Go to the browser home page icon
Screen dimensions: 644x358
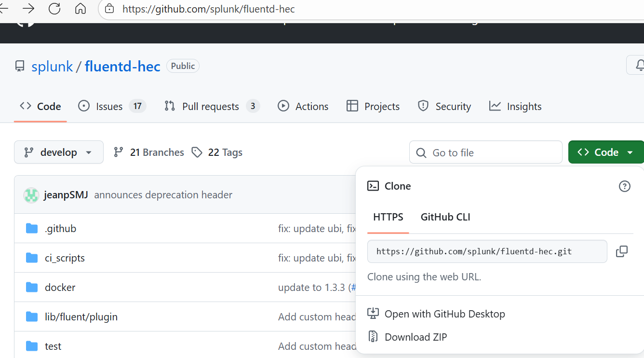click(80, 8)
